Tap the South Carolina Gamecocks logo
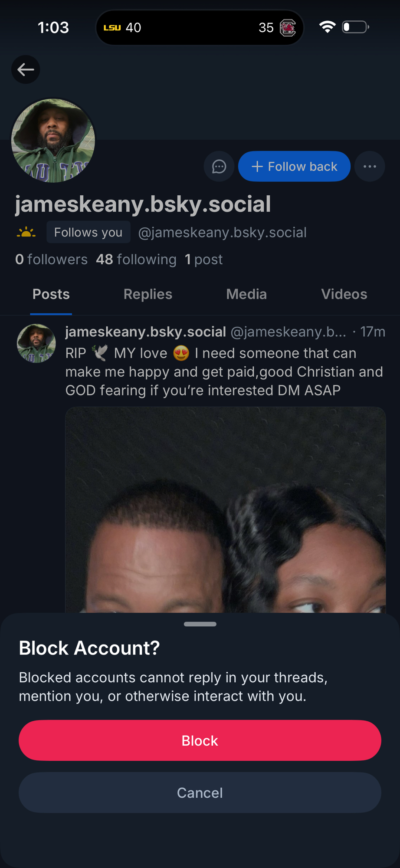Viewport: 400px width, 868px height. click(x=288, y=28)
